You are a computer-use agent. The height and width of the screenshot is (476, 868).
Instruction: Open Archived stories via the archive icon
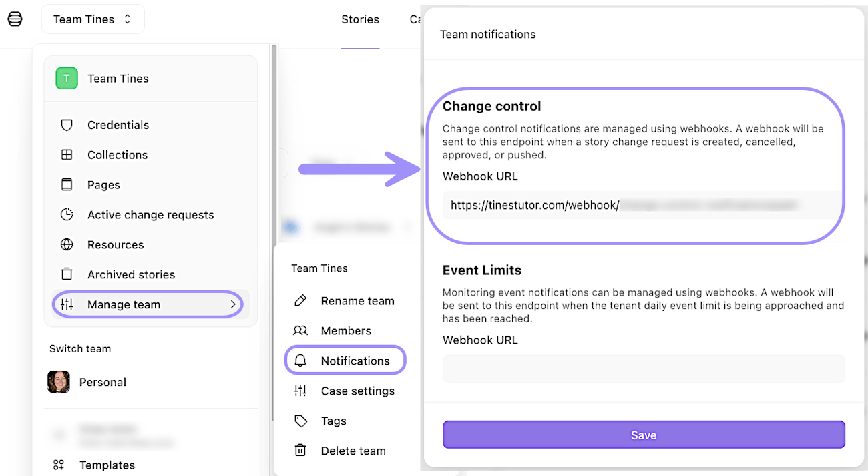[x=67, y=274]
